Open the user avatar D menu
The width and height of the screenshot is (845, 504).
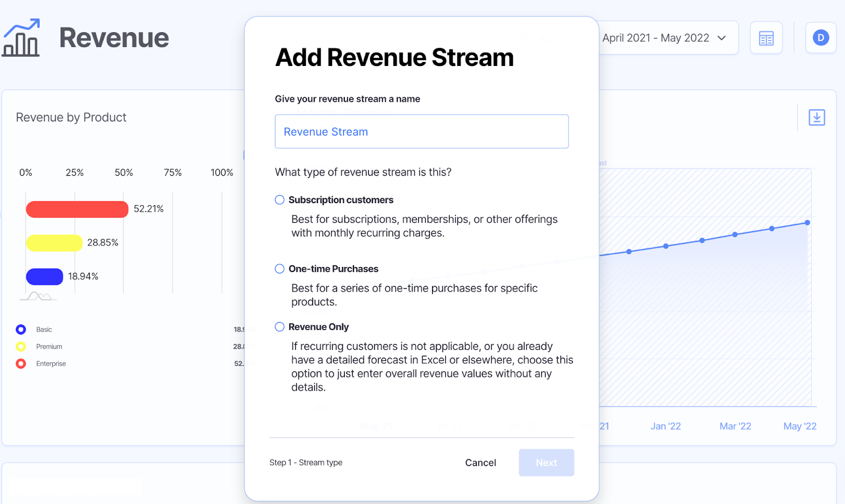[821, 37]
